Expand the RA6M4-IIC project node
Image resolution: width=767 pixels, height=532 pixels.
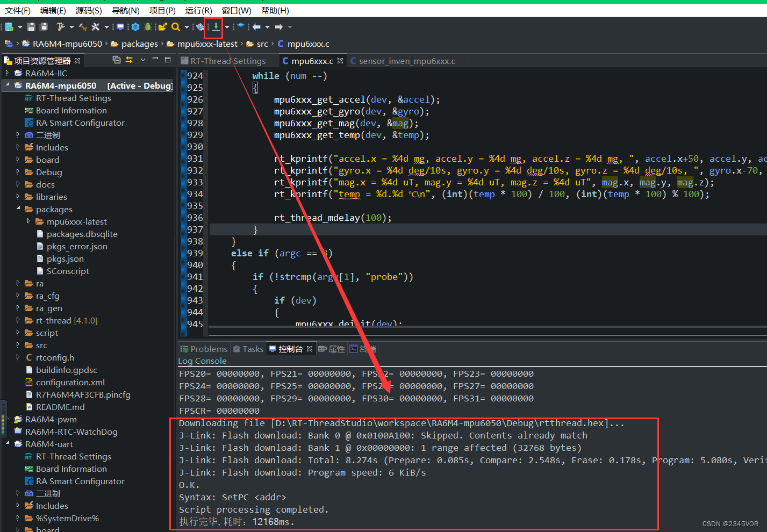click(7, 73)
